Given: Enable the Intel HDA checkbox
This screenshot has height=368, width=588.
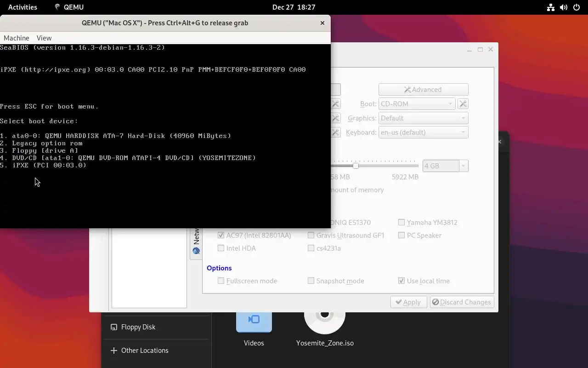Looking at the screenshot, I should point(221,248).
